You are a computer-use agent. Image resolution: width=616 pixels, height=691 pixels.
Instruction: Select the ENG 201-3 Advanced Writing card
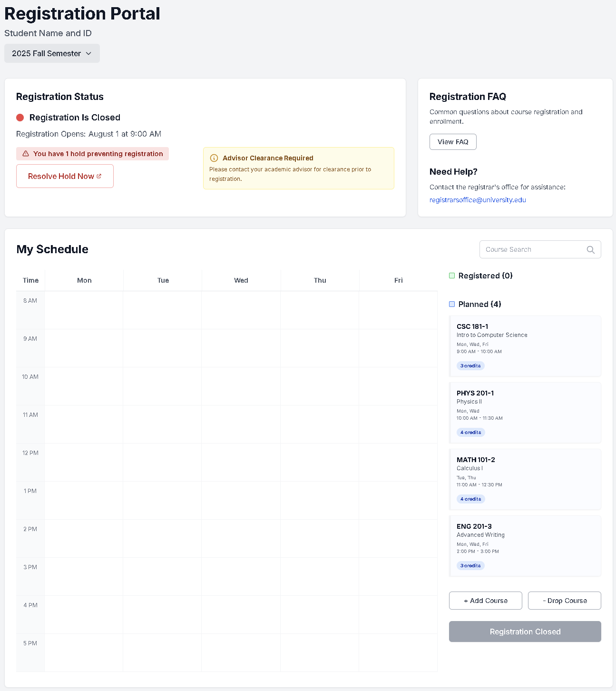pyautogui.click(x=525, y=546)
